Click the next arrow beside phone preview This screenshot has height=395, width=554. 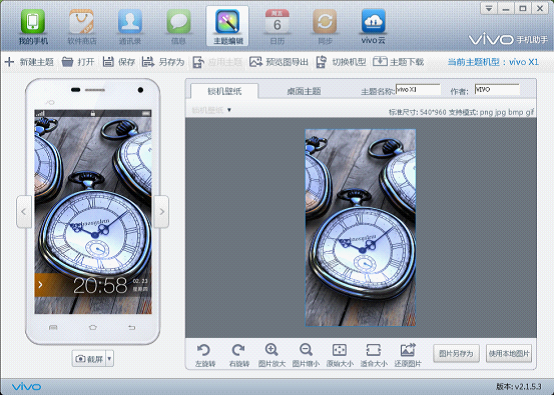tap(161, 212)
